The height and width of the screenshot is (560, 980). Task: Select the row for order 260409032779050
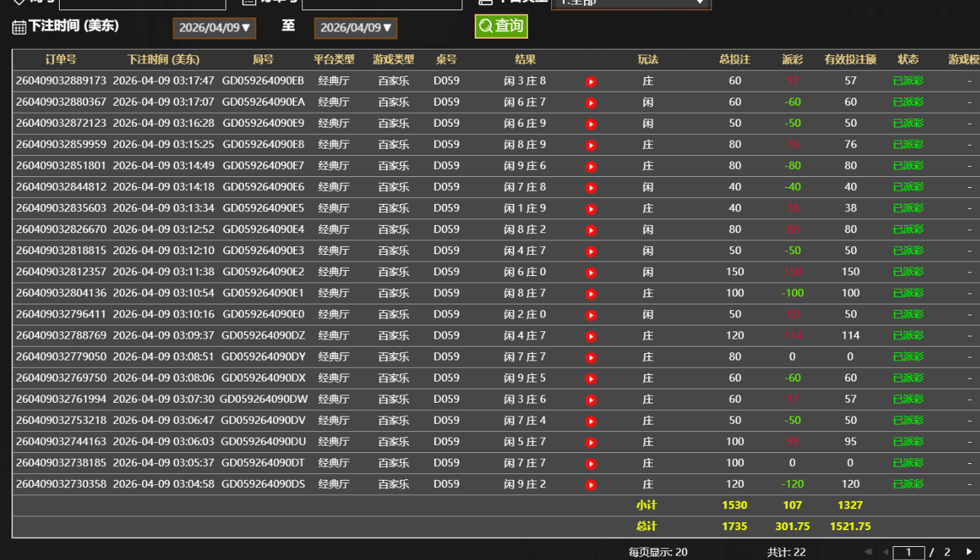click(x=60, y=357)
